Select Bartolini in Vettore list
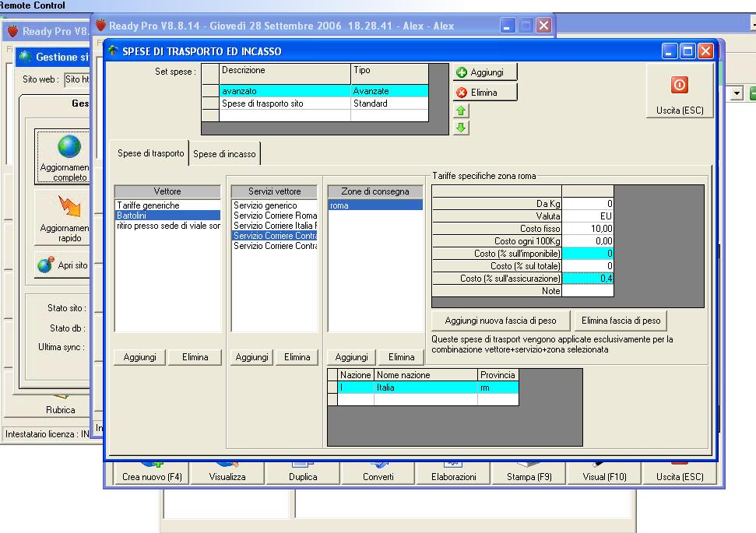 168,216
